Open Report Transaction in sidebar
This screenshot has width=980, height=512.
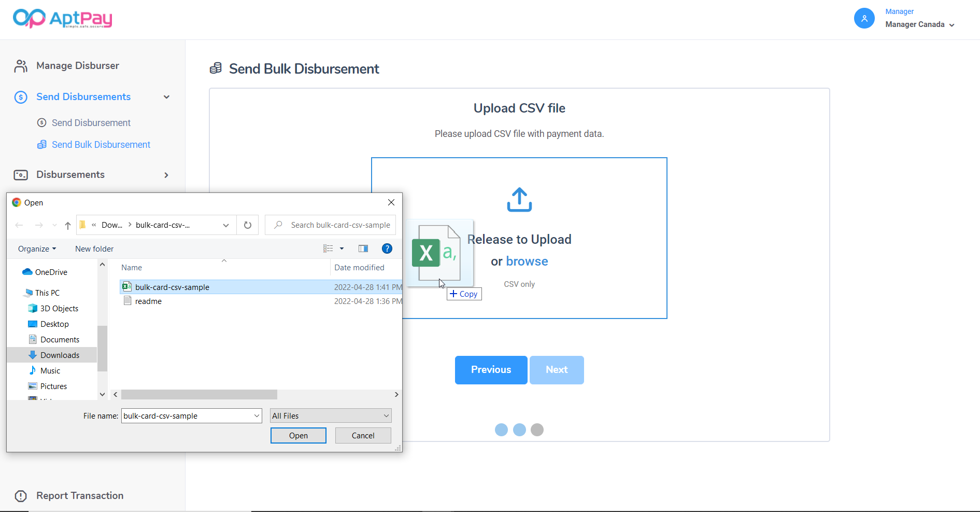[79, 495]
